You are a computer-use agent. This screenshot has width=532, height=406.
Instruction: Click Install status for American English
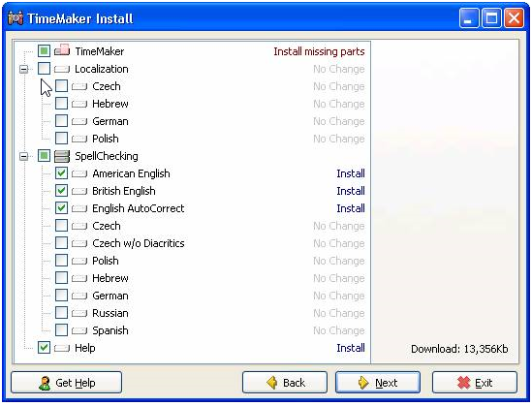pos(351,173)
